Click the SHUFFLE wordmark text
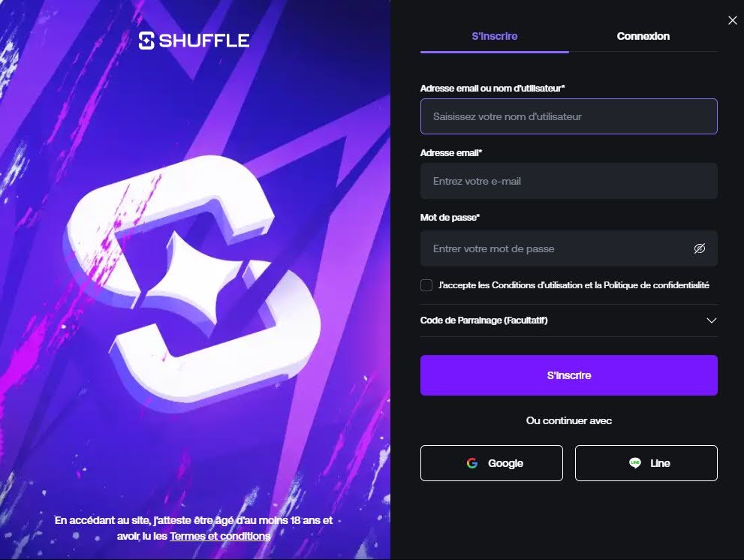The image size is (744, 560). point(204,41)
